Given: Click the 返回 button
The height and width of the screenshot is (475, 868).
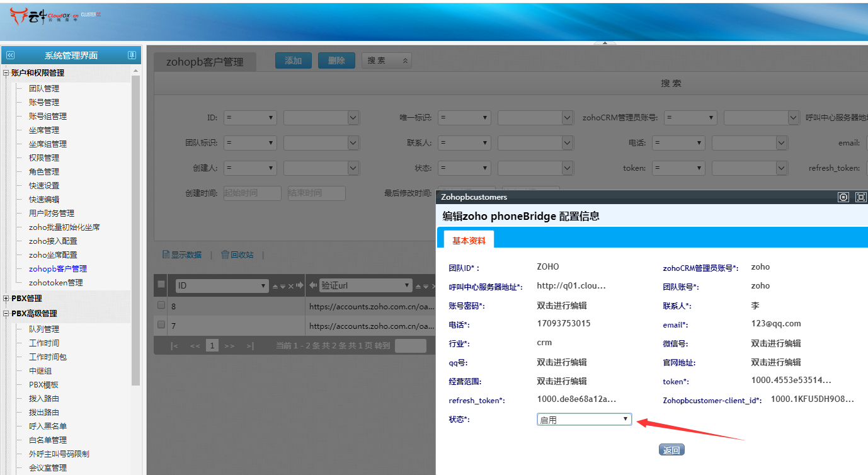Looking at the screenshot, I should point(671,450).
